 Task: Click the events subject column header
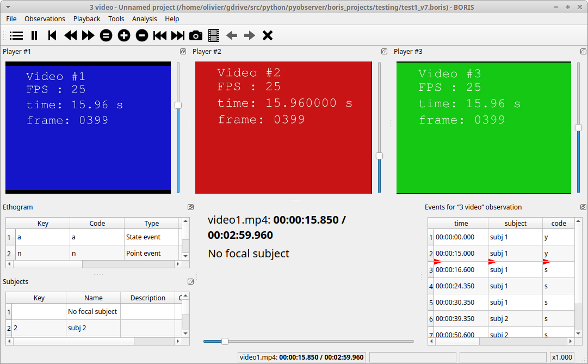(515, 223)
